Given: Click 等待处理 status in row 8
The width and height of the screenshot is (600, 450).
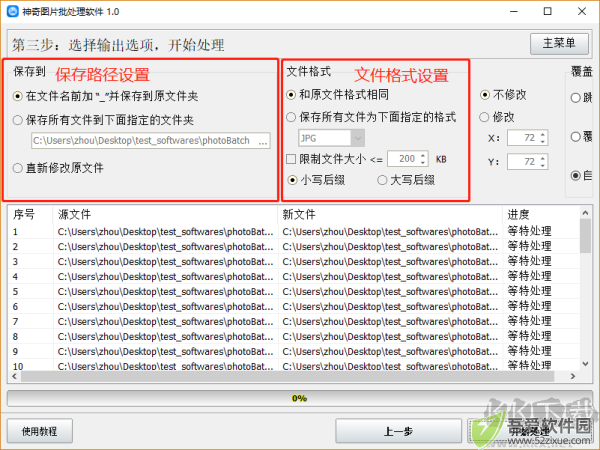Looking at the screenshot, I should pos(530,336).
